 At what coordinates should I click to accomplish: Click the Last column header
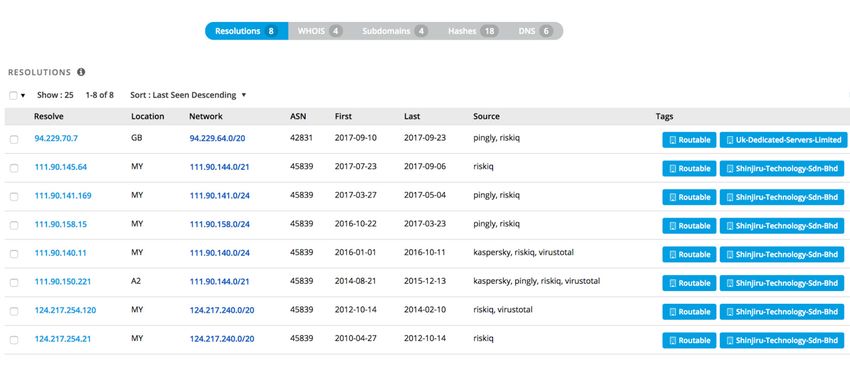412,116
